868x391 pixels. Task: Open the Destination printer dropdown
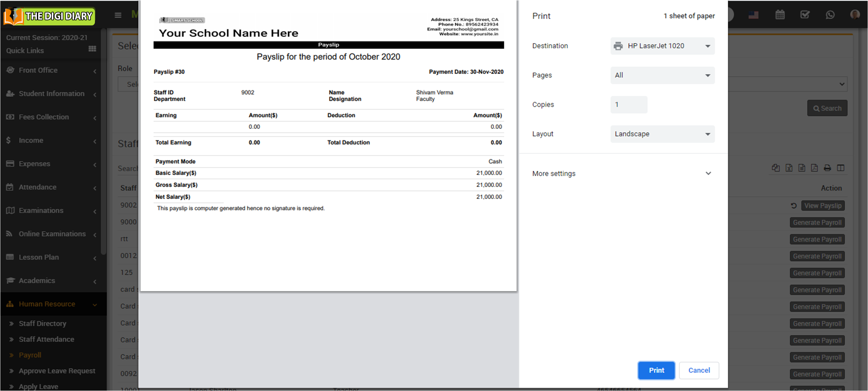[662, 46]
